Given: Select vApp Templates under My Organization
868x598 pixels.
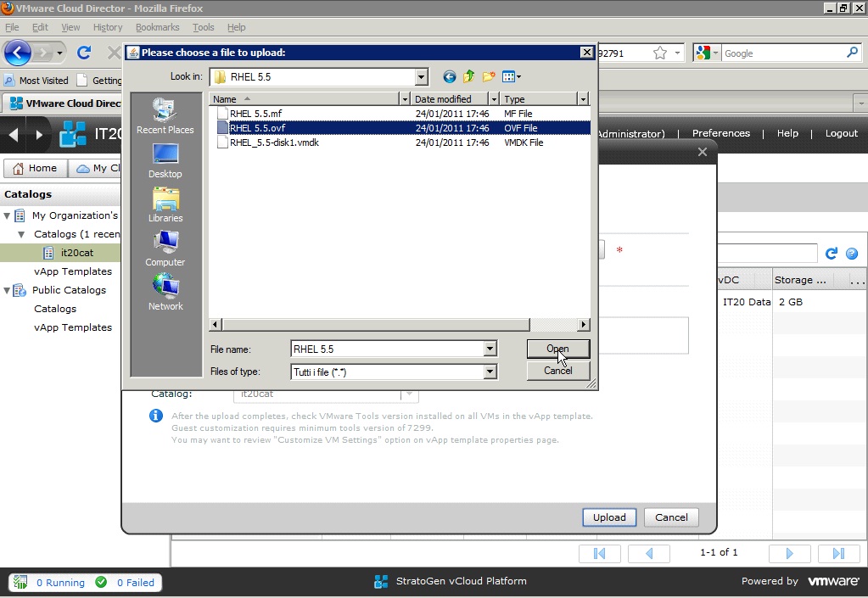Looking at the screenshot, I should point(72,271).
